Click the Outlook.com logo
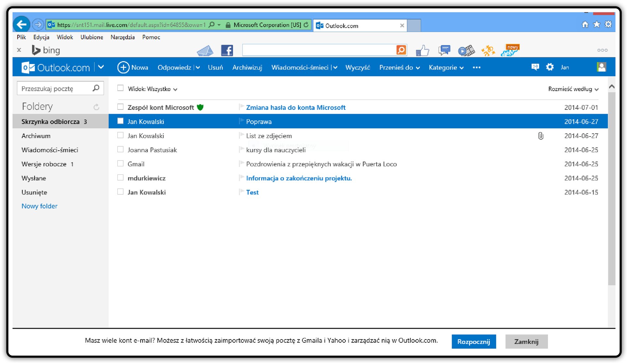Viewport: 628px width, 364px height. pyautogui.click(x=56, y=68)
